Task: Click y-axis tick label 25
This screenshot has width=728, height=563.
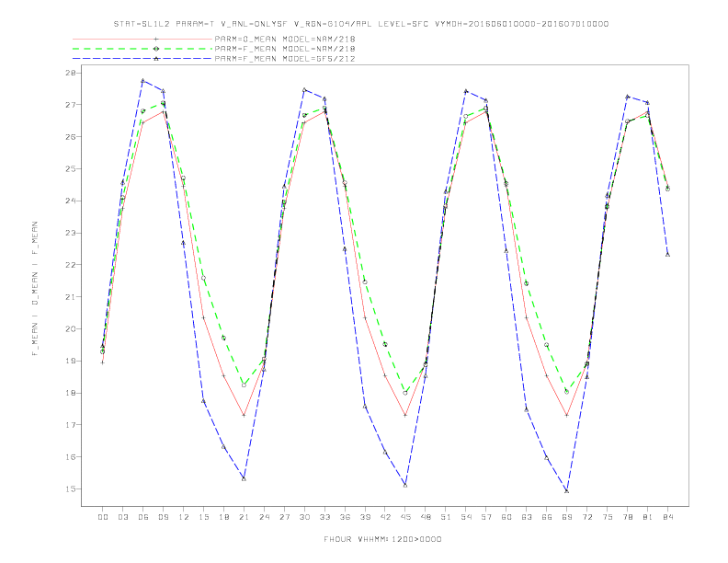Action: (70, 169)
